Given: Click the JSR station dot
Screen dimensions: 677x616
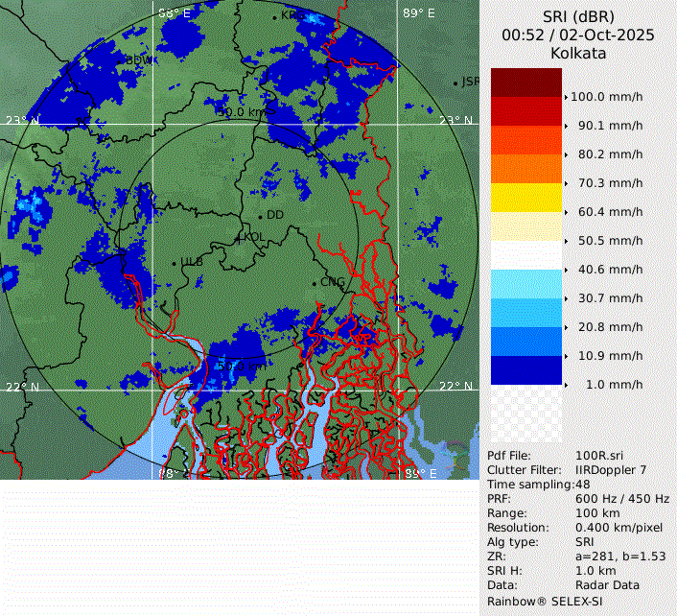Looking at the screenshot, I should (x=456, y=83).
